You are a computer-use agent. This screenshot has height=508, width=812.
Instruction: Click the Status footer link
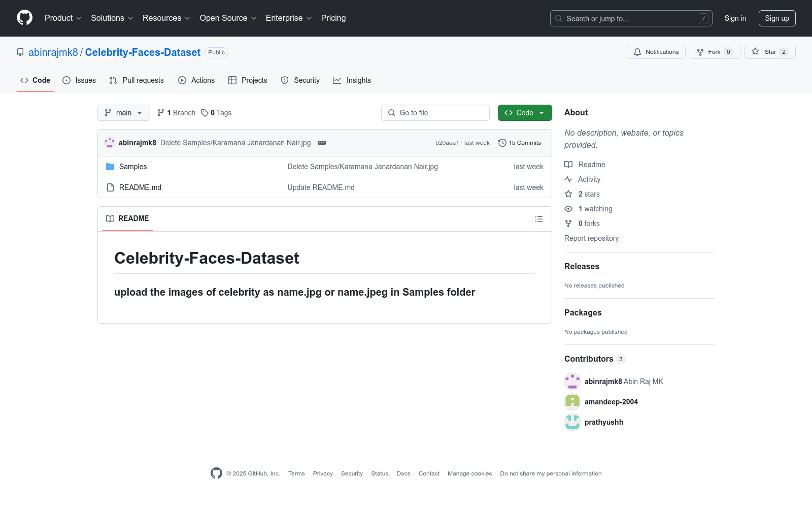(x=380, y=473)
